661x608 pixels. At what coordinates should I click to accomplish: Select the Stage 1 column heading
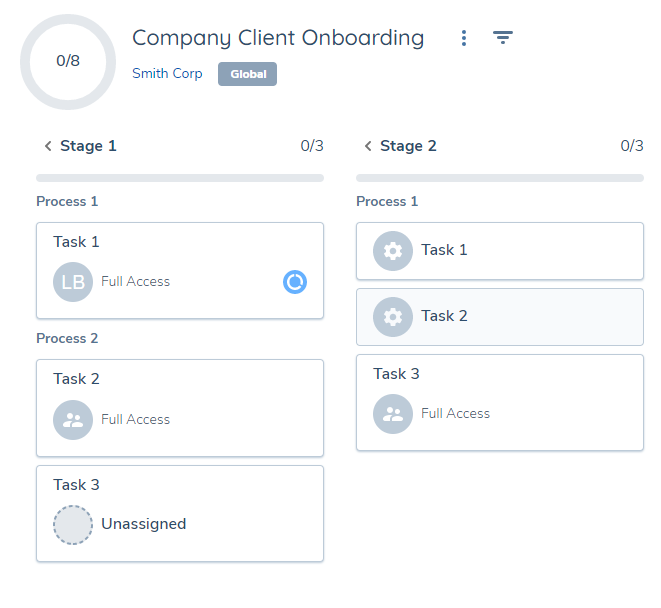click(x=88, y=146)
